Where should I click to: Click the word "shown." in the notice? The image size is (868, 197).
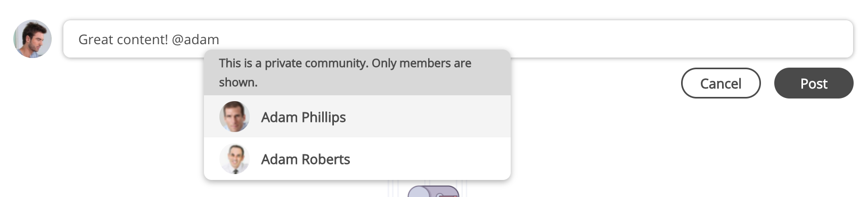coord(238,82)
